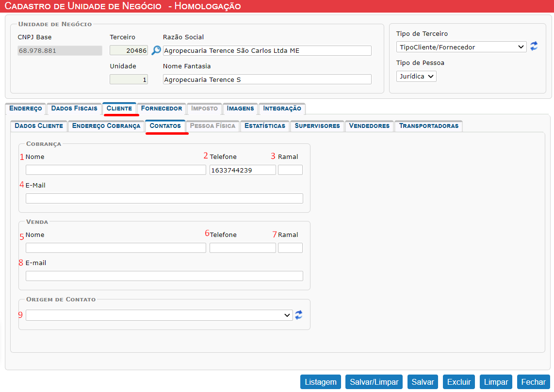Click the Razão Social input field
The height and width of the screenshot is (392, 554).
pos(267,50)
